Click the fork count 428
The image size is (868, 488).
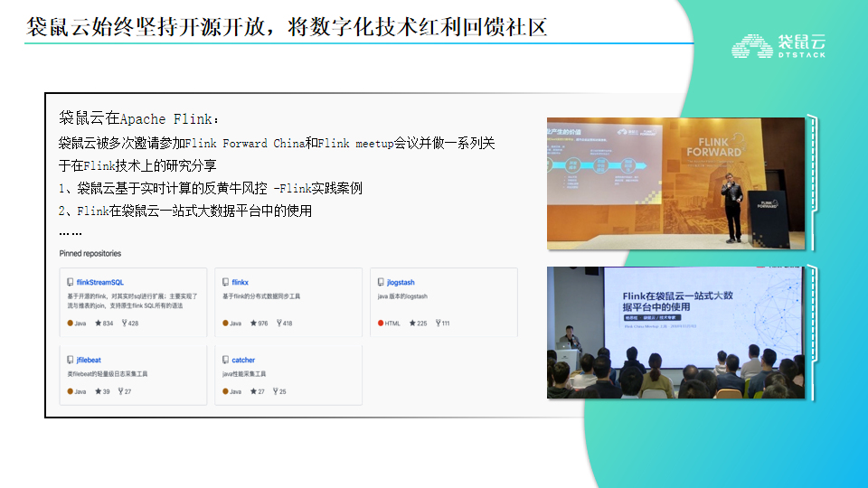click(x=134, y=324)
